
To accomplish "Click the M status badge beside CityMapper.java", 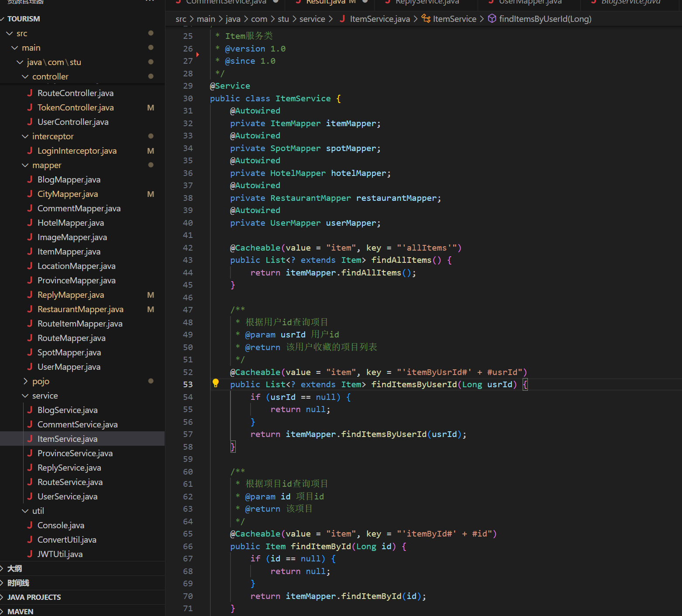I will tap(151, 194).
